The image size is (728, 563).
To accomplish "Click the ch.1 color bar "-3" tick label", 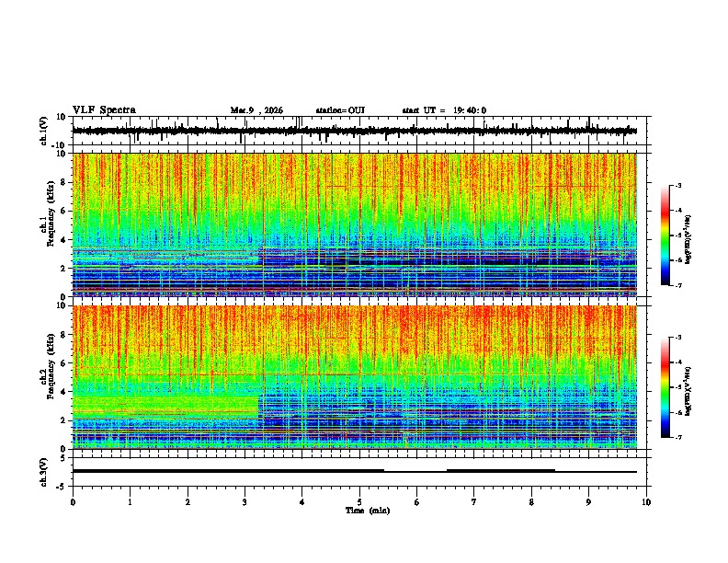I will click(677, 186).
